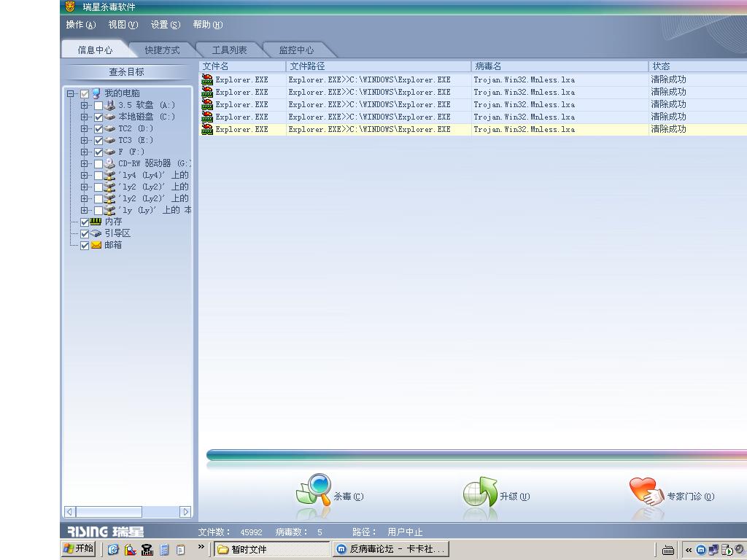Click the hard disk icon for TC2 (D:)
747x560 pixels.
109,128
